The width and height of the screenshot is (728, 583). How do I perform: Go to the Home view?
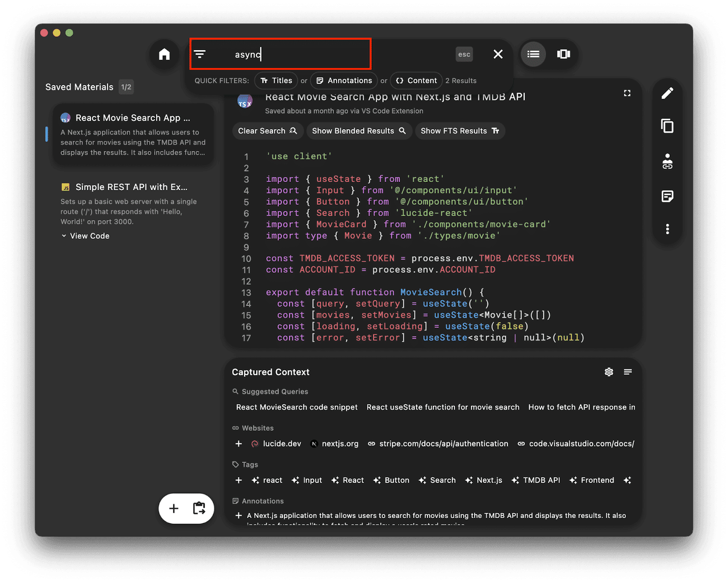pos(164,54)
